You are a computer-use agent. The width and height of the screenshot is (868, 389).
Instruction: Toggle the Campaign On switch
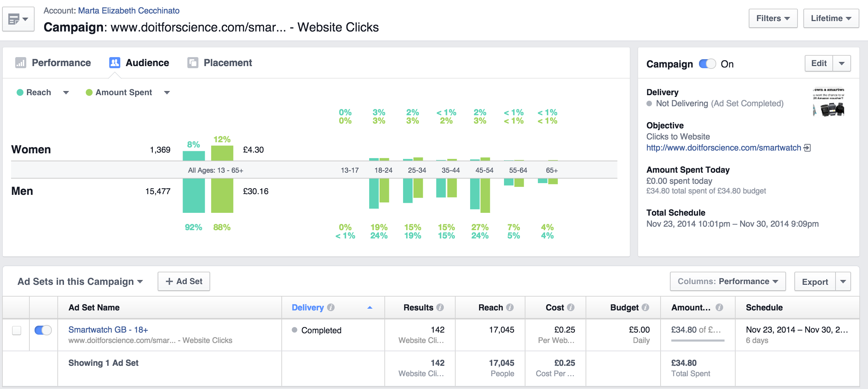click(707, 64)
